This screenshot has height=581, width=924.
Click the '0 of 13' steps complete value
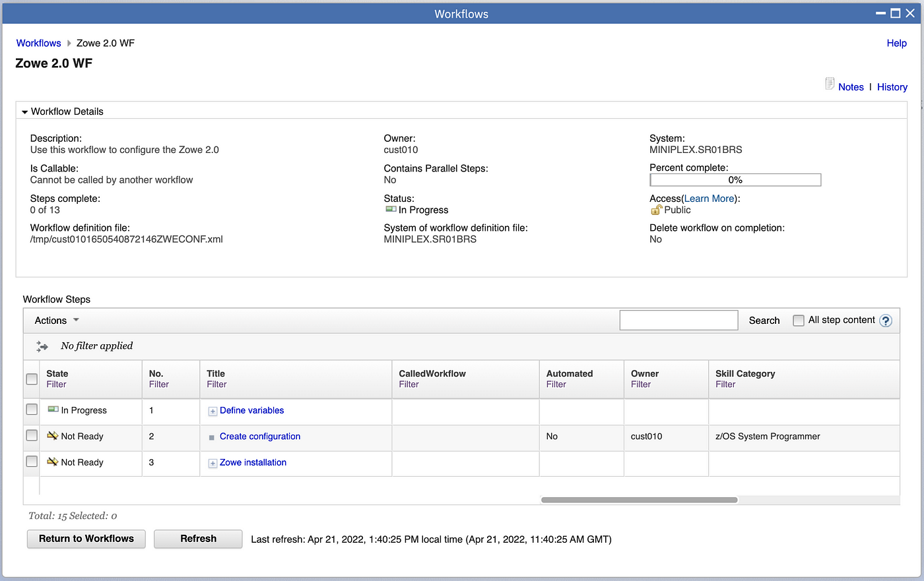(x=45, y=210)
